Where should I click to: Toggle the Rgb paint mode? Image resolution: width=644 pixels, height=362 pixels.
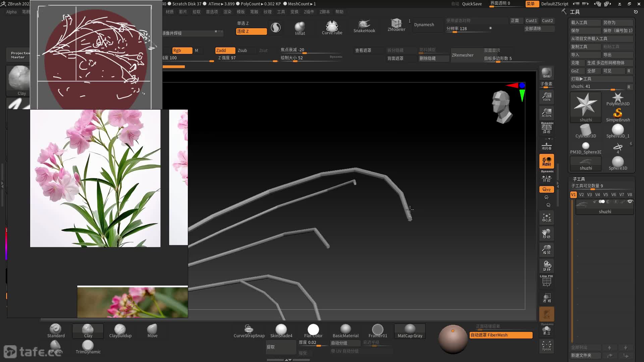182,50
